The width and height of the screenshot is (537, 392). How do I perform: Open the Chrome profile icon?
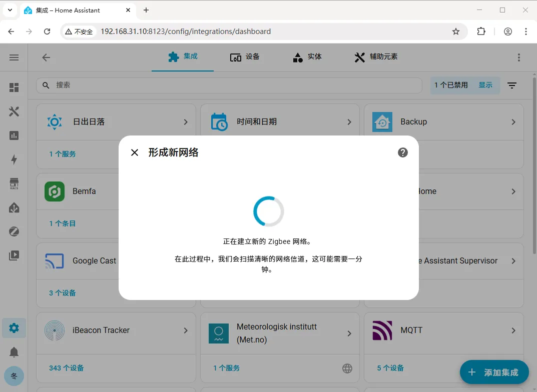508,31
